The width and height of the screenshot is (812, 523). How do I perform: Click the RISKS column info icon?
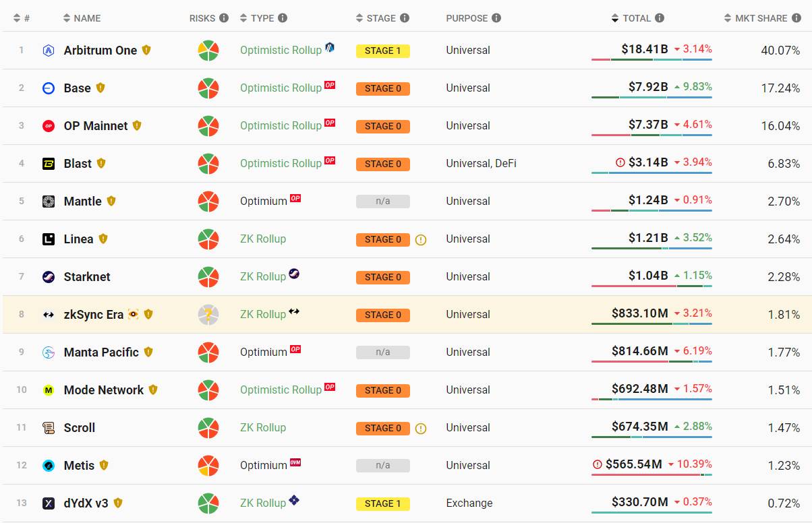click(x=224, y=18)
